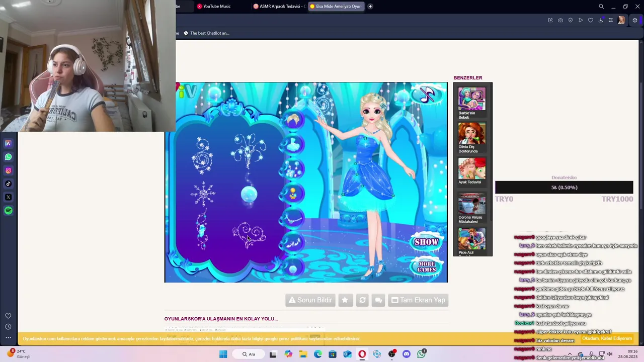The image size is (644, 362).
Task: Click the weather widget 24°C Güneşli
Action: [x=19, y=354]
